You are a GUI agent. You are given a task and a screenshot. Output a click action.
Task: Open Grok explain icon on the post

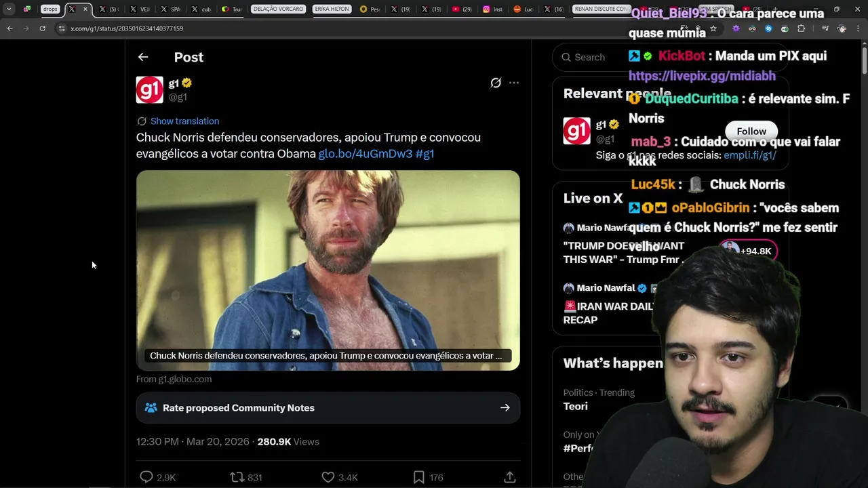[496, 83]
